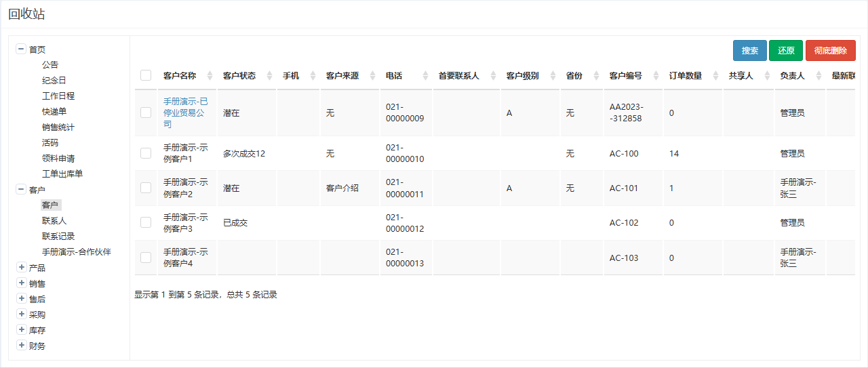The width and height of the screenshot is (868, 368).
Task: Sort by the 客户来源 column arrows
Action: [372, 76]
